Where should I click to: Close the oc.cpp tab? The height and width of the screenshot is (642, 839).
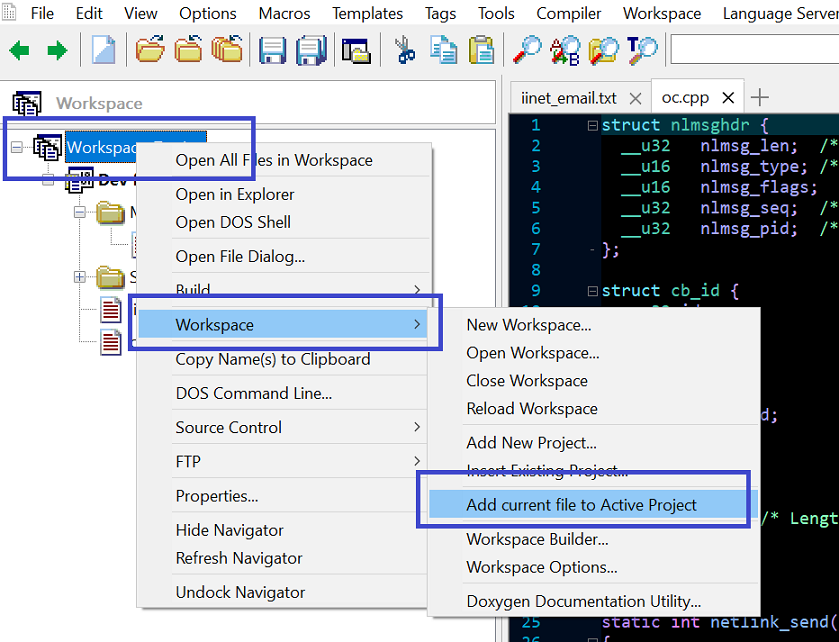click(728, 98)
